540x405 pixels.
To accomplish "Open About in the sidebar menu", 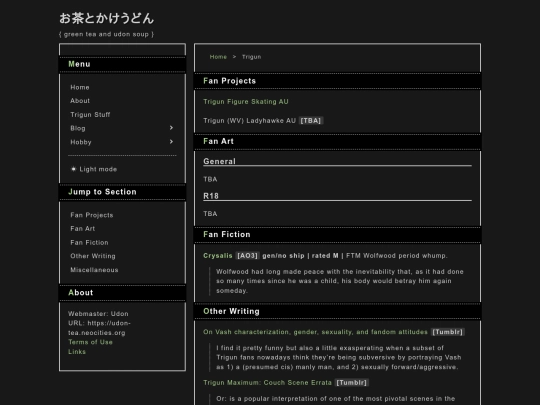I will coord(80,101).
